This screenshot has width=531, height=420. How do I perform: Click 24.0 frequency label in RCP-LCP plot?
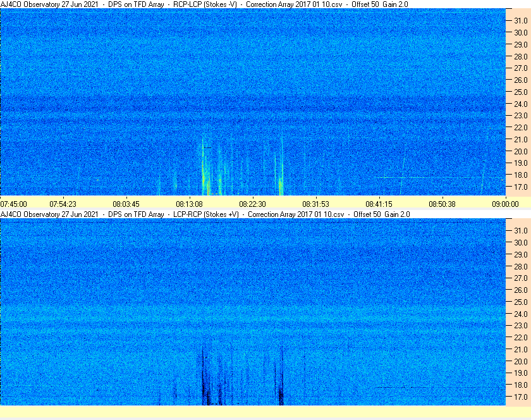click(x=521, y=104)
